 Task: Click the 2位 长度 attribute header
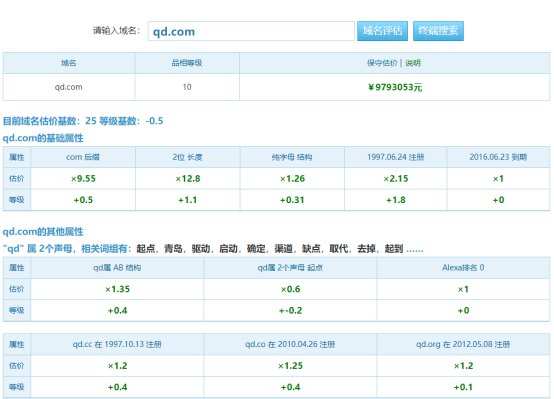[x=188, y=157]
